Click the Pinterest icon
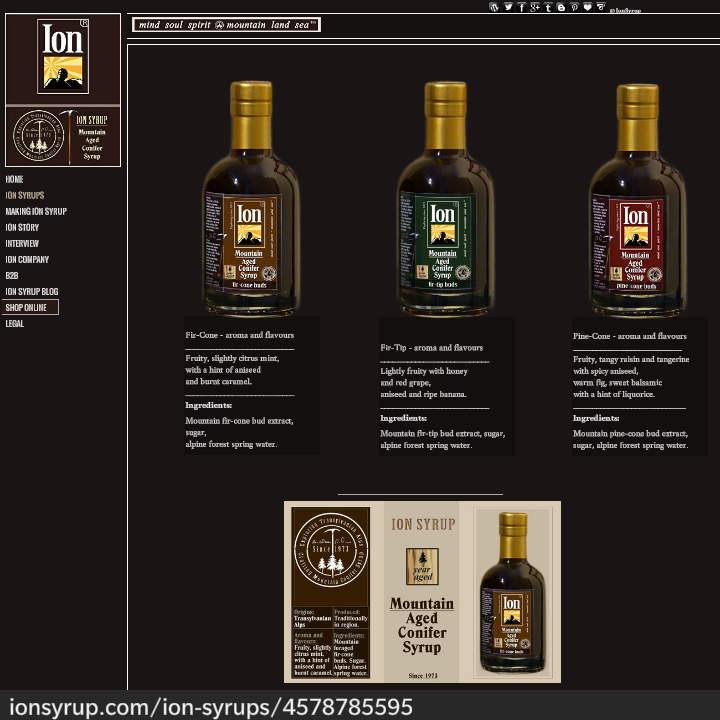Screen dimensions: 720x720 (x=574, y=7)
